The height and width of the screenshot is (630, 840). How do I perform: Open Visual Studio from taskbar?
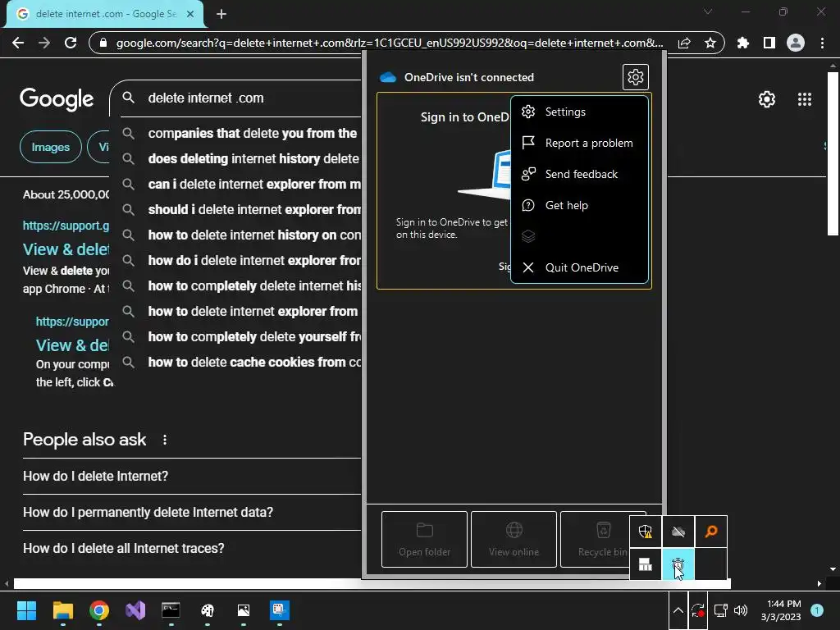135,610
